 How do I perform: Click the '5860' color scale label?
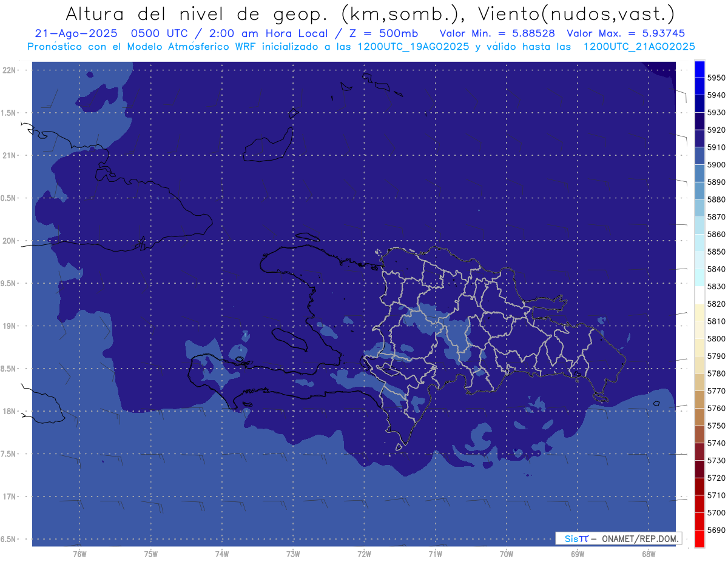tap(716, 234)
